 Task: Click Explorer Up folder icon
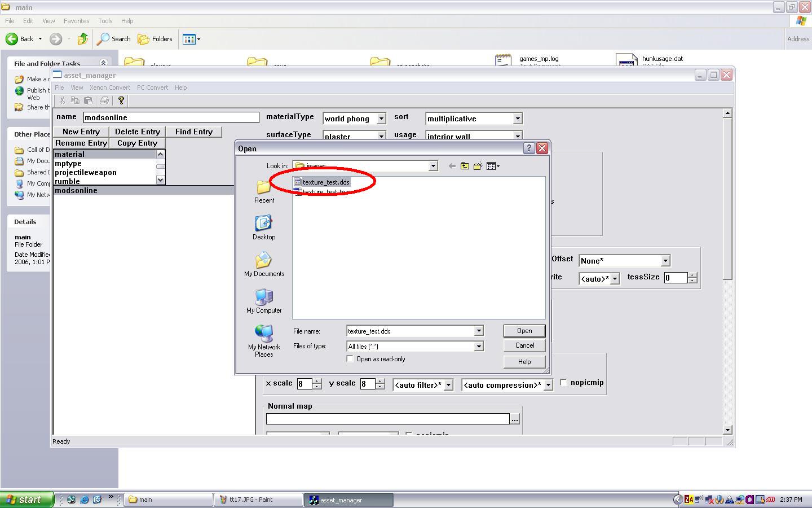point(83,39)
